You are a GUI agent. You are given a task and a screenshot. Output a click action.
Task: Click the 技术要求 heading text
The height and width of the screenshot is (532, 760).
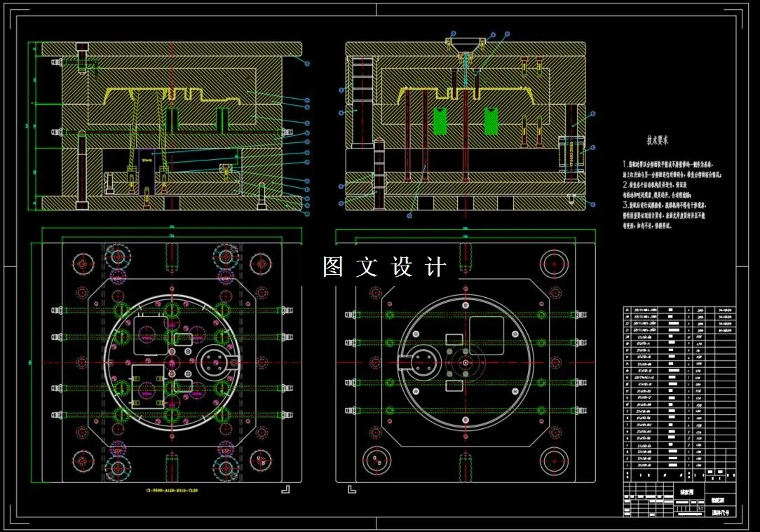[x=657, y=140]
